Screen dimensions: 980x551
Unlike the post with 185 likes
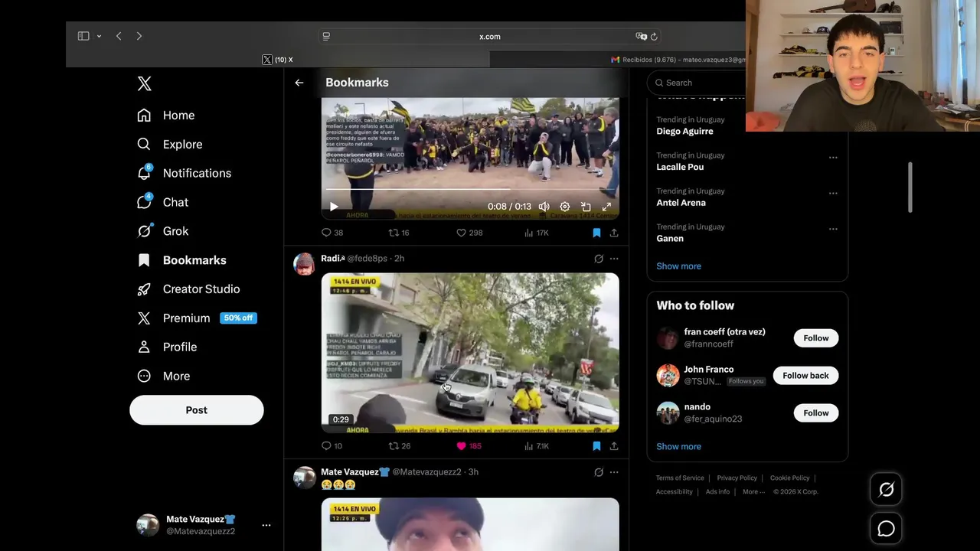469,446
